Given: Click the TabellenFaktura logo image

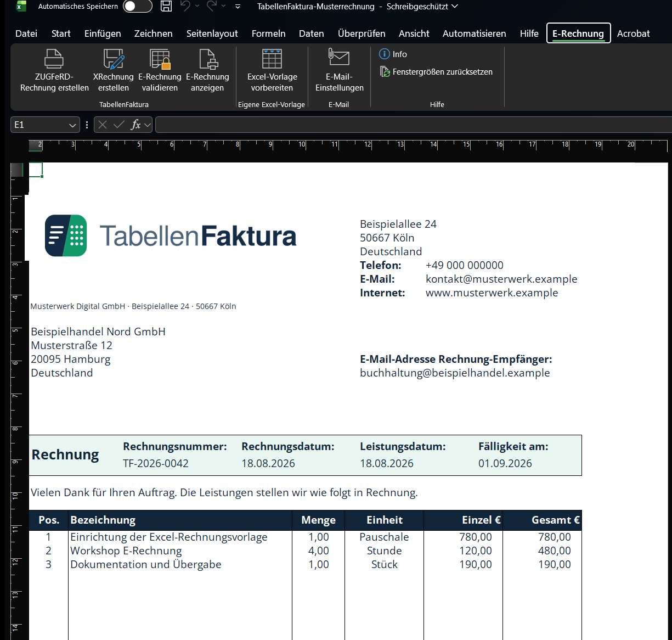Looking at the screenshot, I should (171, 235).
